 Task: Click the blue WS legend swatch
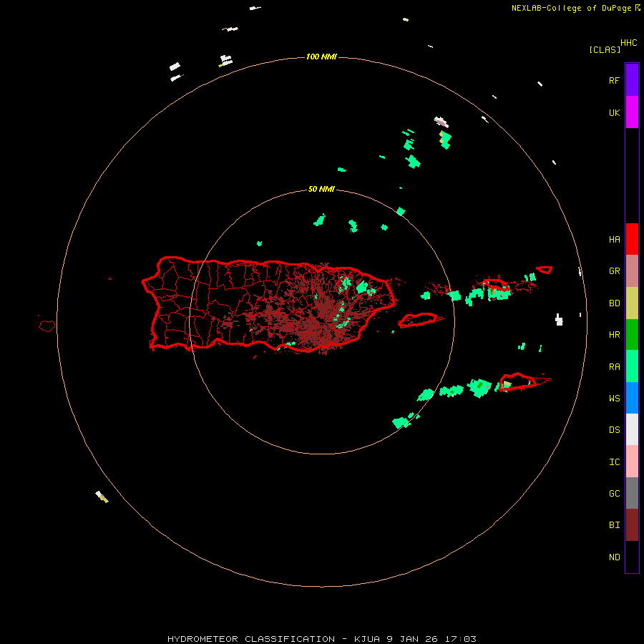coord(632,398)
